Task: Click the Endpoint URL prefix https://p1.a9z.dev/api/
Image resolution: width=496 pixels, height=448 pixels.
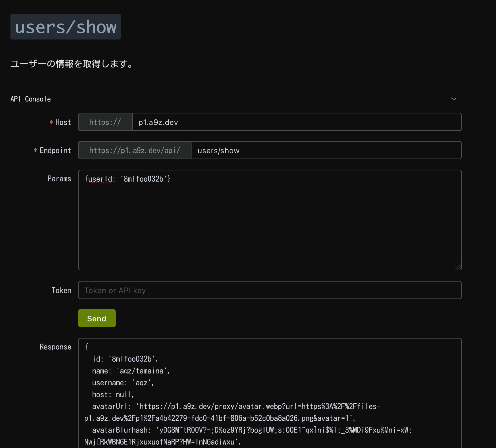Action: click(x=135, y=150)
